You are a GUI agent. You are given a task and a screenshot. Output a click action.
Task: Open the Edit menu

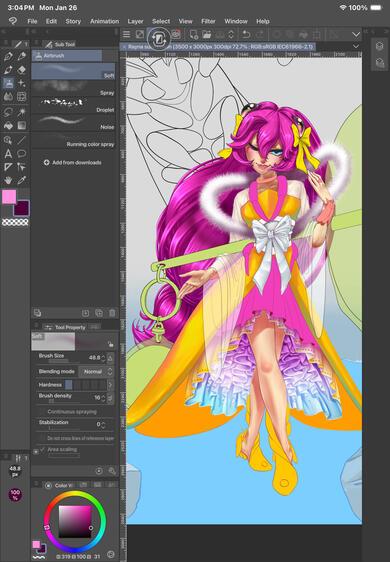51,21
